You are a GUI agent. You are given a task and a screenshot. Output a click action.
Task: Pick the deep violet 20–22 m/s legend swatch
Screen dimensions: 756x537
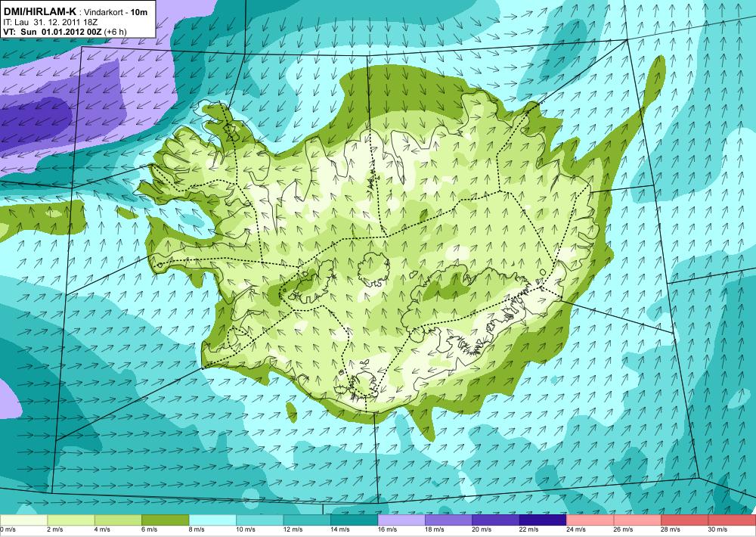[x=496, y=520]
